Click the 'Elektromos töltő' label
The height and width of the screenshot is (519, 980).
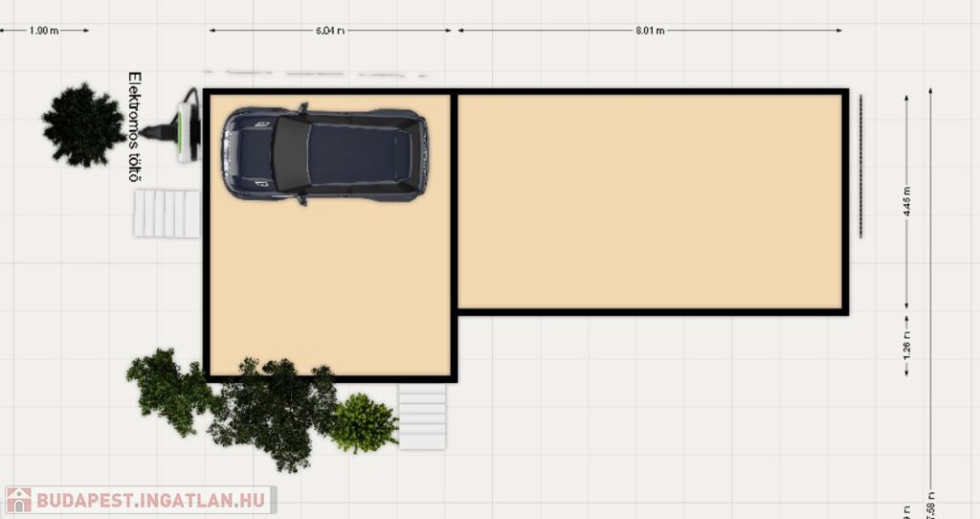(x=135, y=127)
